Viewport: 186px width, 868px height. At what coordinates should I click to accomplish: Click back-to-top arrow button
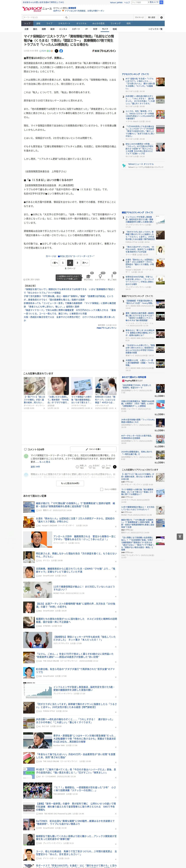click(x=180, y=536)
